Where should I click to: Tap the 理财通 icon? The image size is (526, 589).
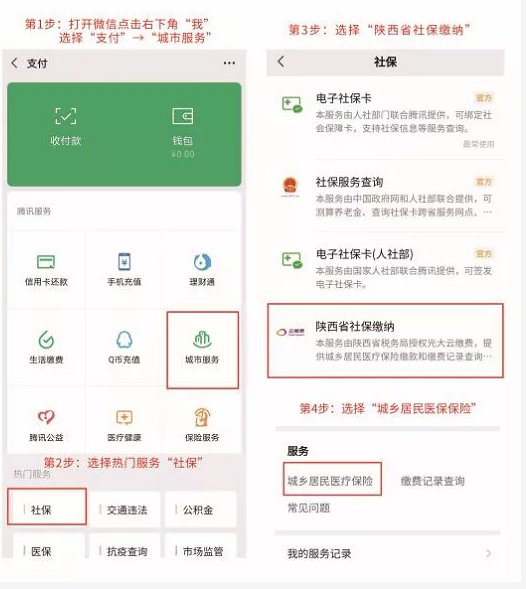(x=202, y=262)
